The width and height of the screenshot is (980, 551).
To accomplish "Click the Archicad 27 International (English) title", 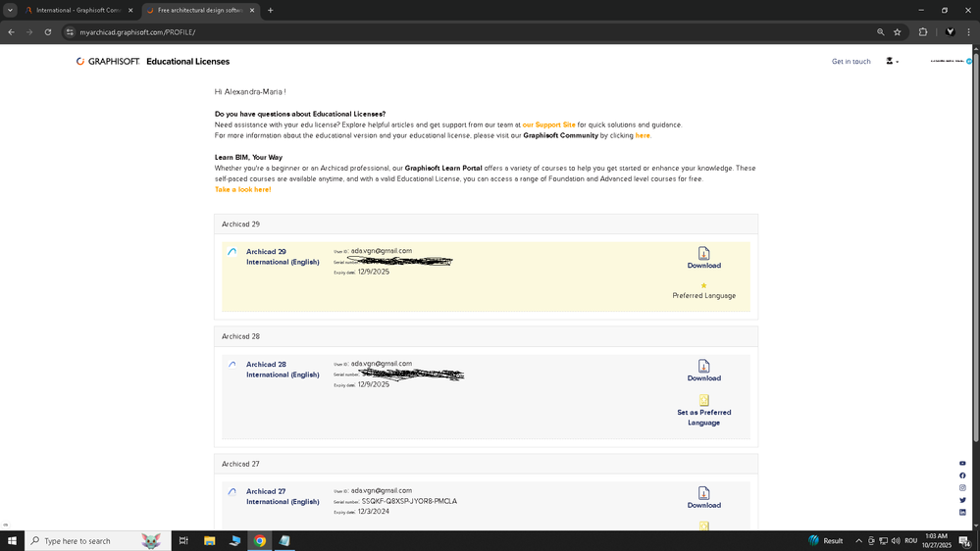I will point(283,497).
